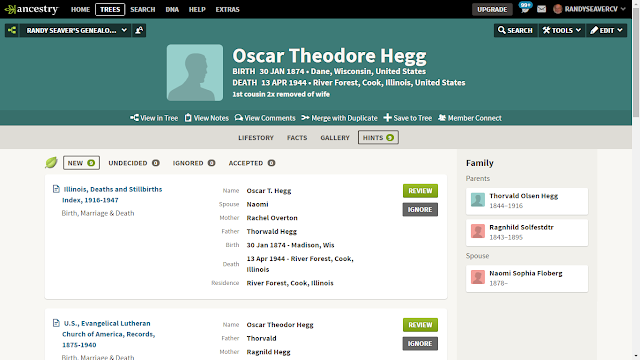Image resolution: width=640 pixels, height=360 pixels.
Task: Open Ragnhild Solfestdtr's profile card
Action: (527, 232)
